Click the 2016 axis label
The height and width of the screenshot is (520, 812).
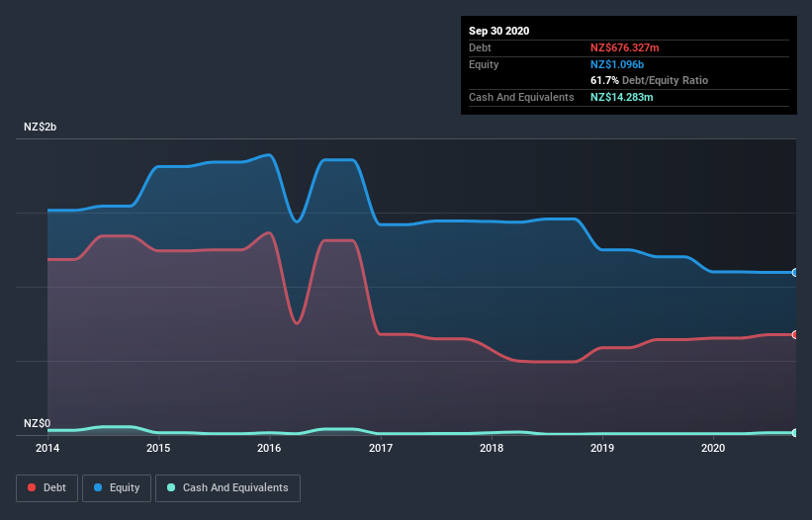pos(269,448)
